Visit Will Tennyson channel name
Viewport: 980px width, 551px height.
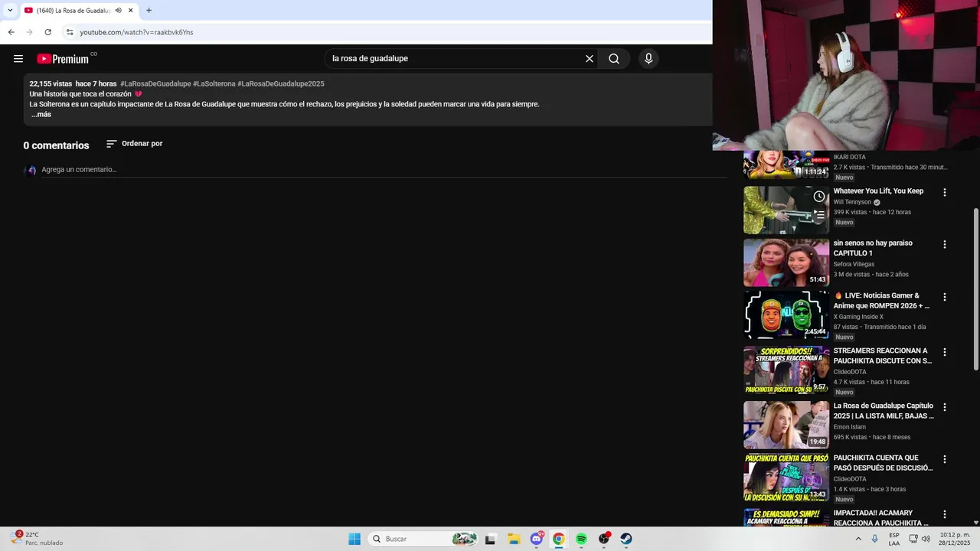tap(852, 202)
